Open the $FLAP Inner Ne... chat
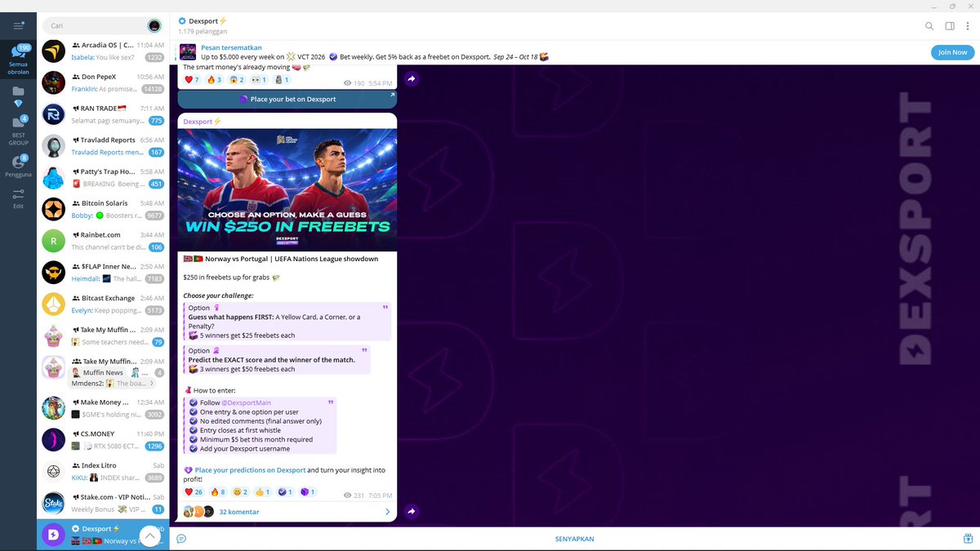 click(x=102, y=273)
